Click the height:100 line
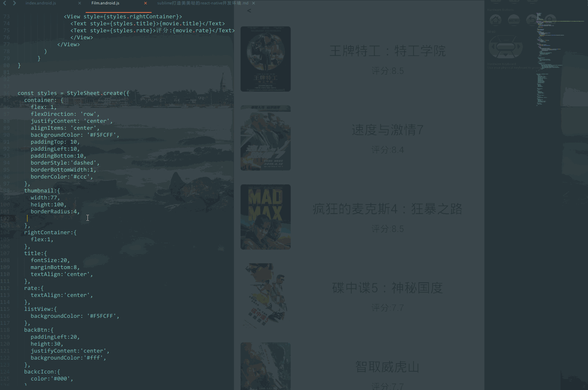 pyautogui.click(x=49, y=205)
